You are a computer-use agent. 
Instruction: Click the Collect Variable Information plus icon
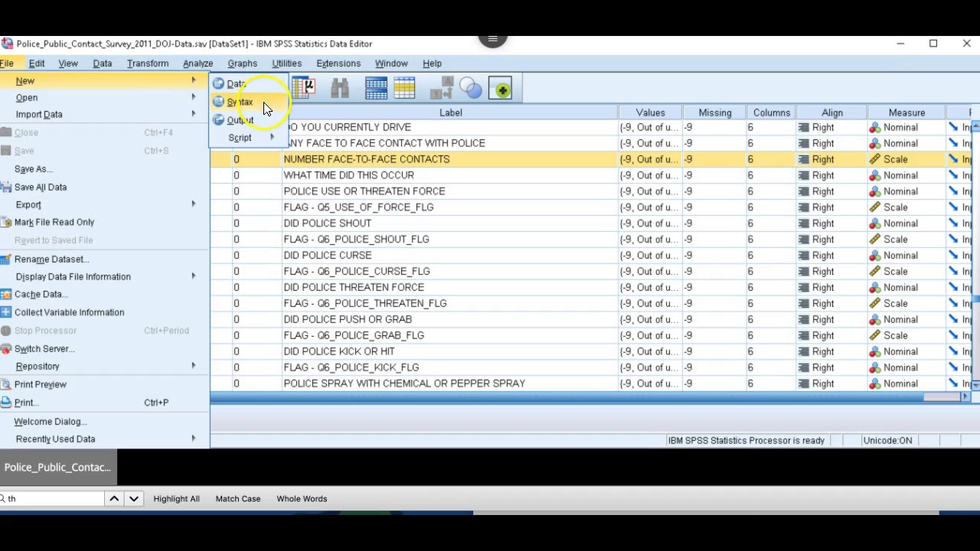[x=6, y=312]
